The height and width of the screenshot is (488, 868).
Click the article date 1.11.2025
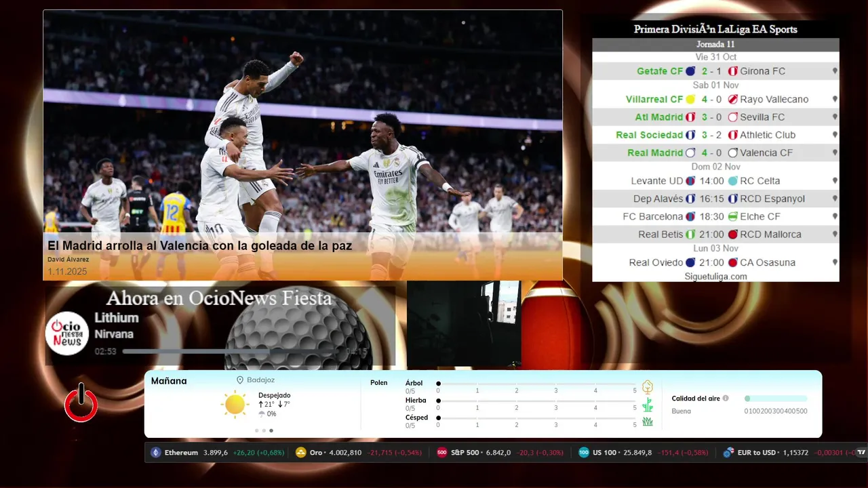(x=67, y=272)
